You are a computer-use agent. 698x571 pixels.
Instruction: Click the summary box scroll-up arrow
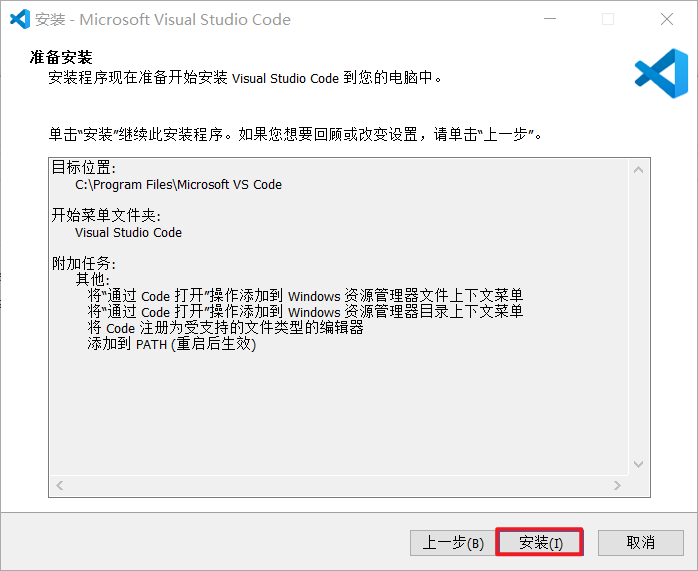coord(638,170)
